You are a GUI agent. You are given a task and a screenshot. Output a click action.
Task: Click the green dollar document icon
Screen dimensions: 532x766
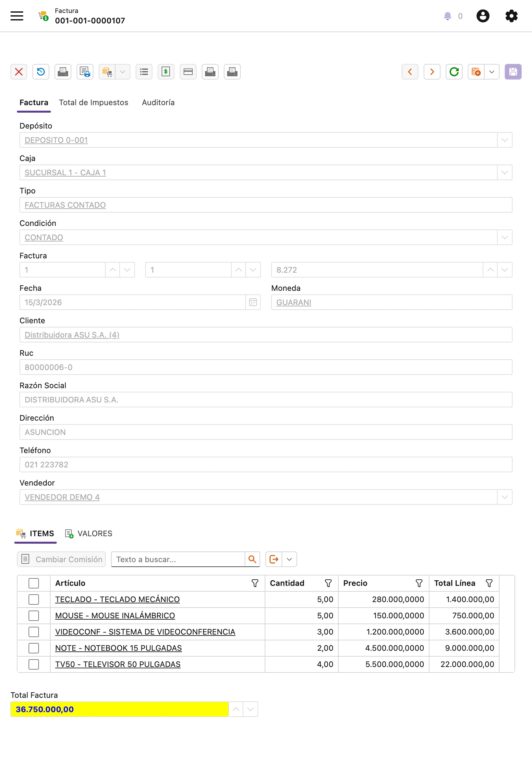click(166, 72)
